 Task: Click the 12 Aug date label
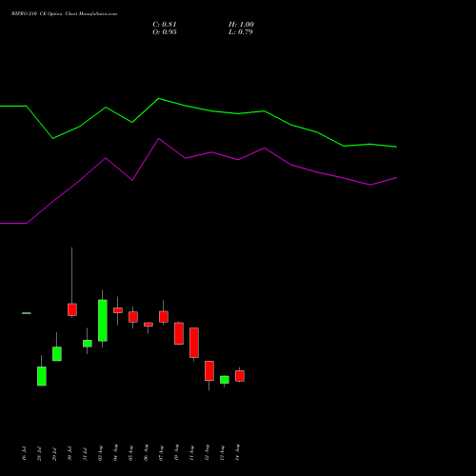[207, 453]
